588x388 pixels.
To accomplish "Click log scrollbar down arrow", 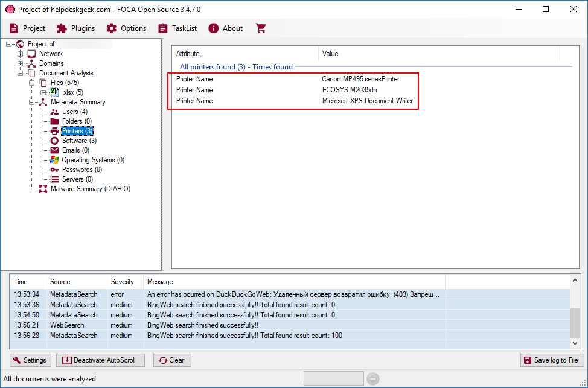I will point(575,343).
